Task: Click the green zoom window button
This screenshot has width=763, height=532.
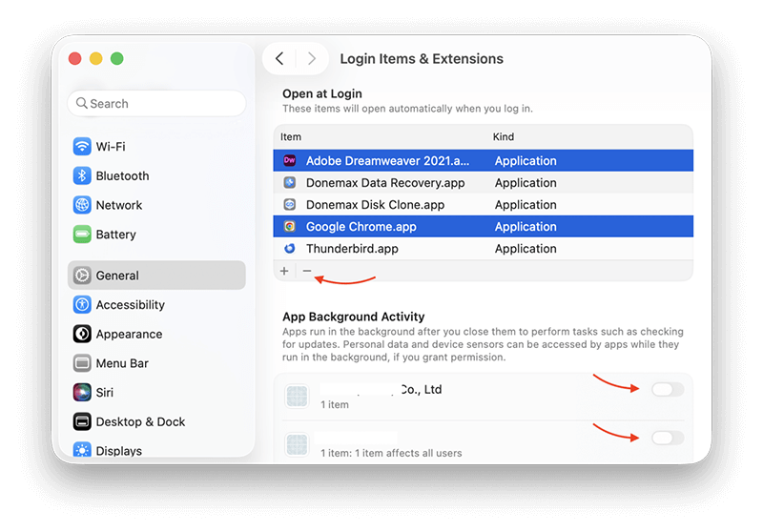Action: (116, 58)
